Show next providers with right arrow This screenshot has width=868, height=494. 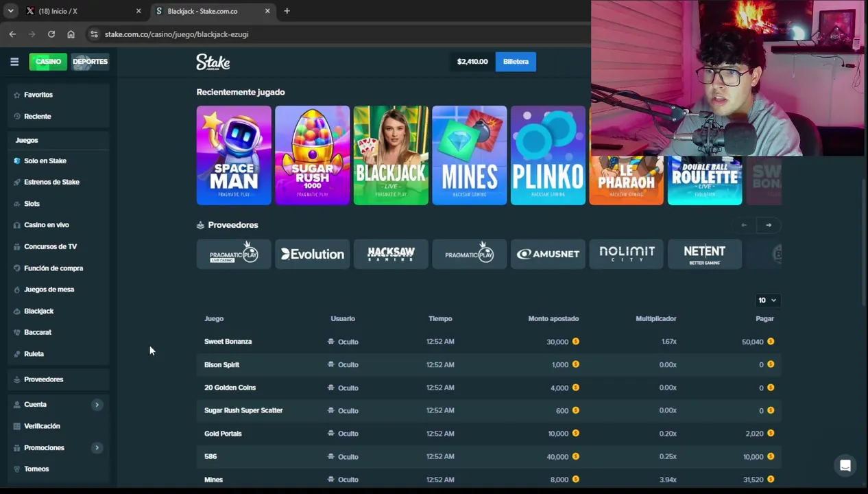pos(769,225)
